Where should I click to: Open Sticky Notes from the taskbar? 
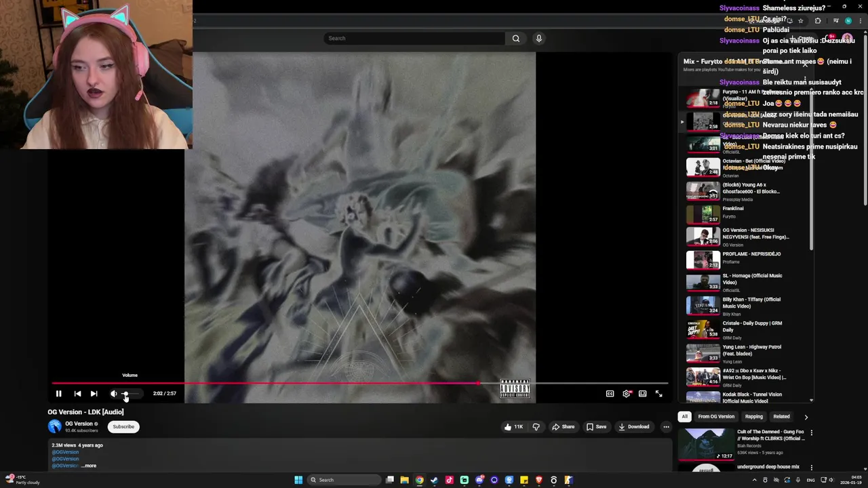[524, 480]
